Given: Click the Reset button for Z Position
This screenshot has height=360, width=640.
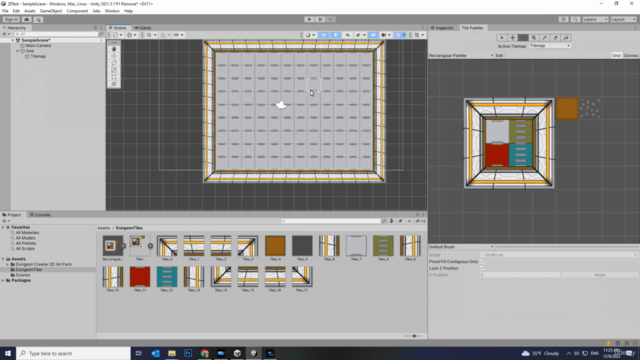Looking at the screenshot, I should [x=600, y=275].
